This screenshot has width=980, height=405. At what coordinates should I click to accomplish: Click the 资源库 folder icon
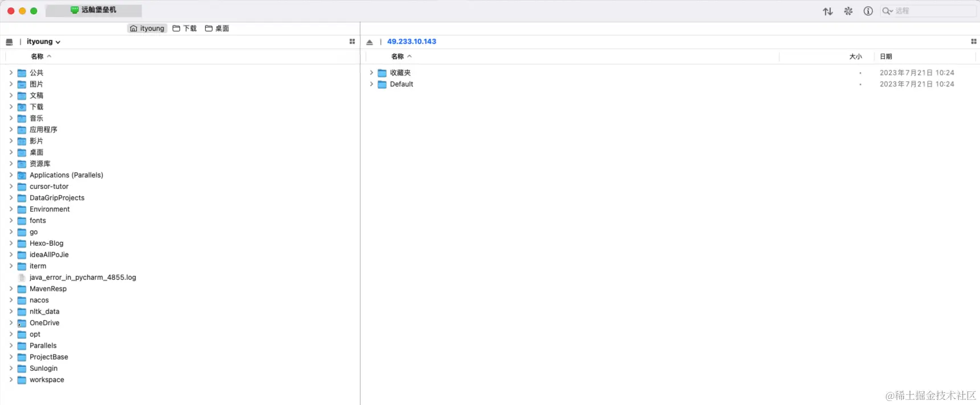coord(22,164)
